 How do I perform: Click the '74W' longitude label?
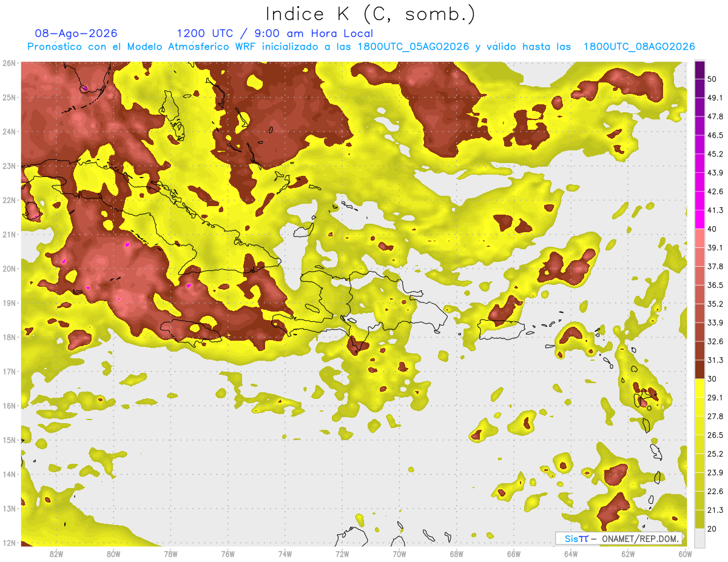click(285, 554)
